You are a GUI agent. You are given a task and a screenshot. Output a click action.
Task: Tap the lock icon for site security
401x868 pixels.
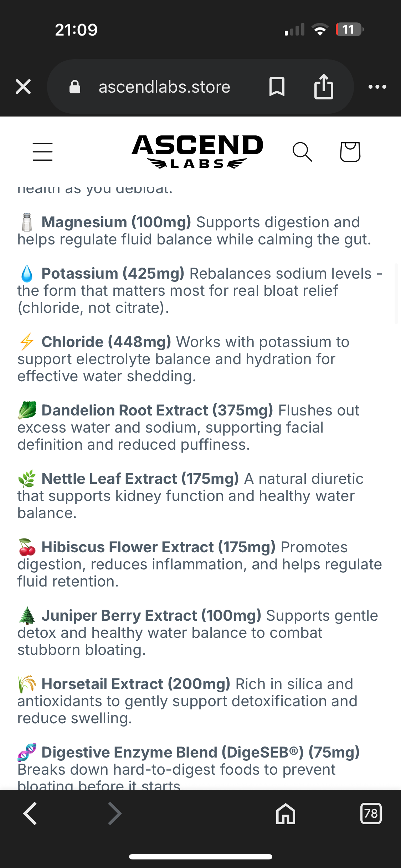click(75, 87)
